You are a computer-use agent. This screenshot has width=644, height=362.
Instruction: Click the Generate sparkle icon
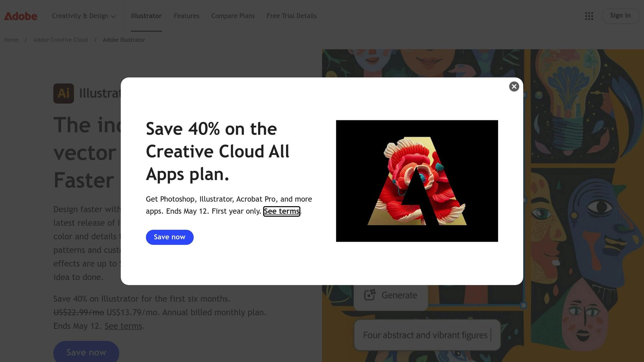[x=370, y=295]
